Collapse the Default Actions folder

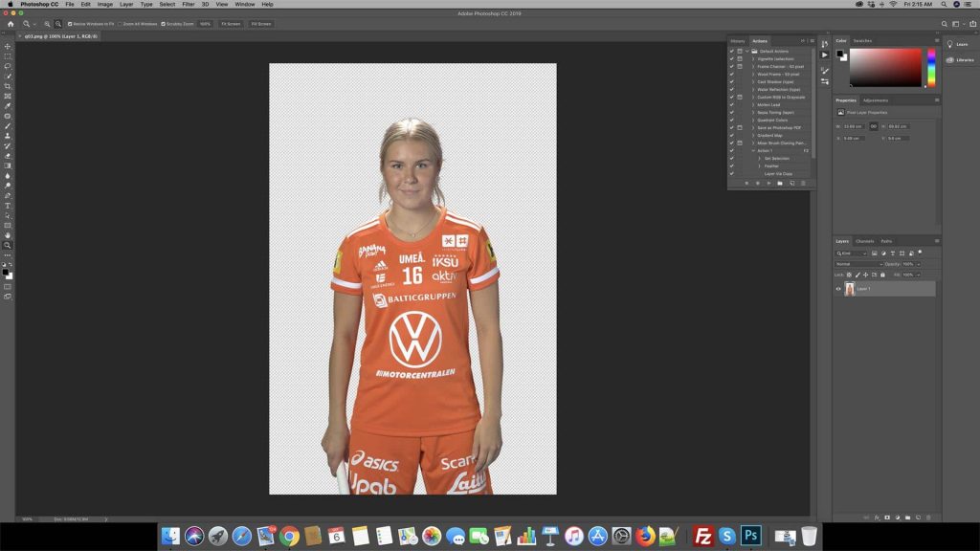tap(747, 52)
